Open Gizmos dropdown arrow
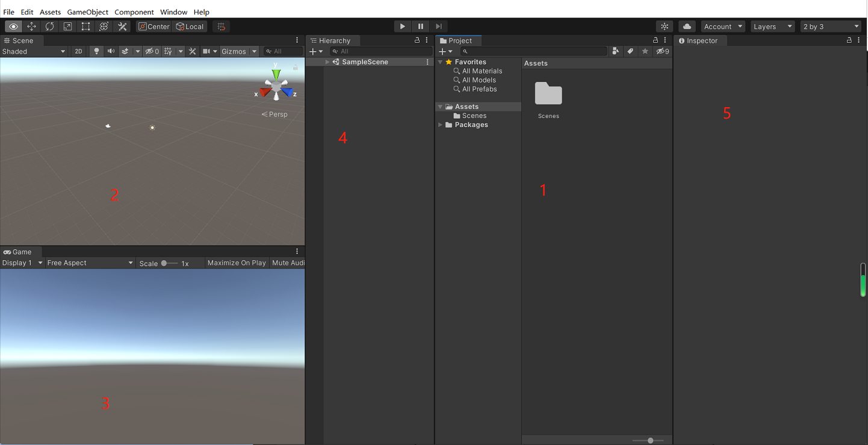Viewport: 868px width, 445px height. (x=255, y=51)
